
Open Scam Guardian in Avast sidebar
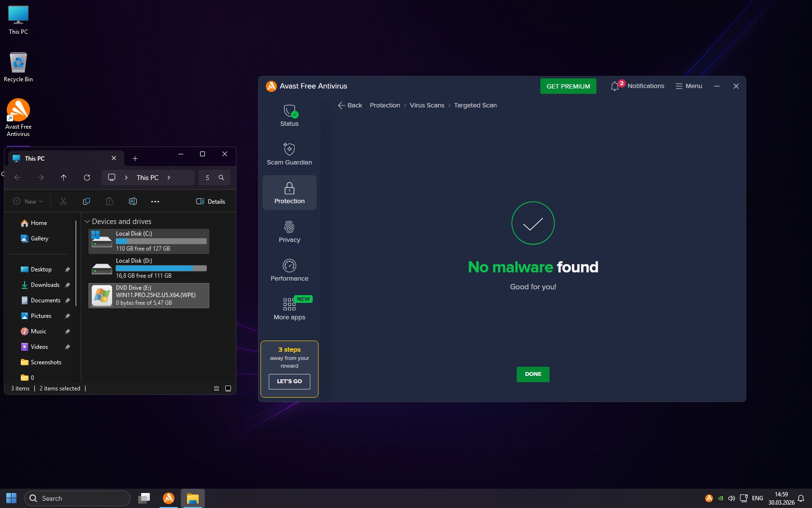(x=289, y=154)
